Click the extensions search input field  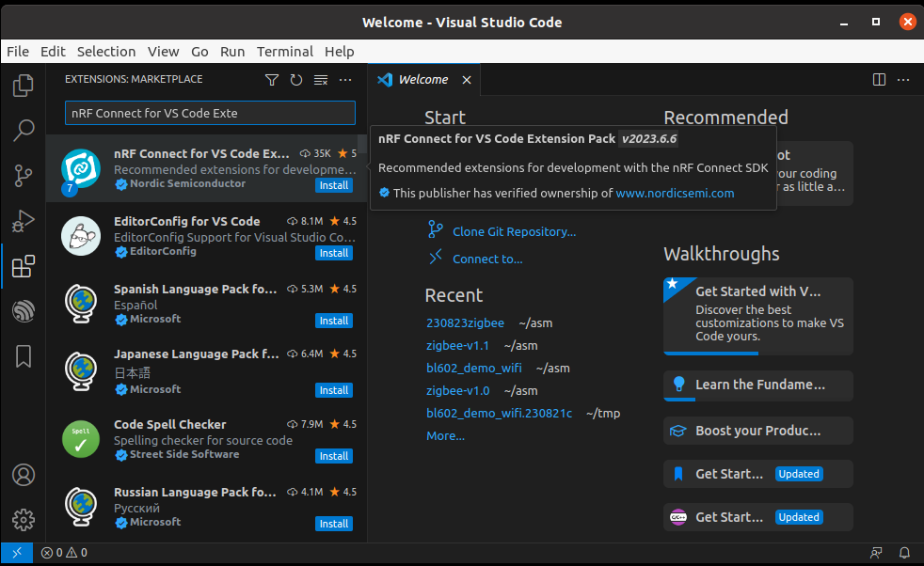210,113
